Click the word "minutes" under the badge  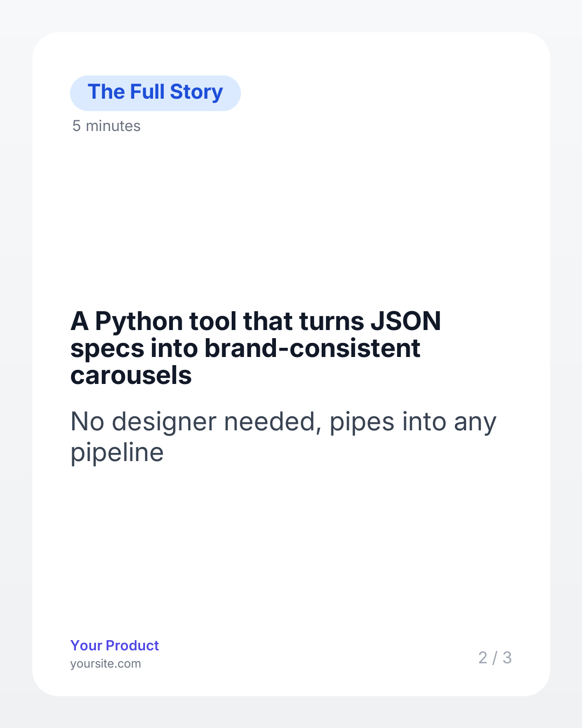click(x=113, y=126)
